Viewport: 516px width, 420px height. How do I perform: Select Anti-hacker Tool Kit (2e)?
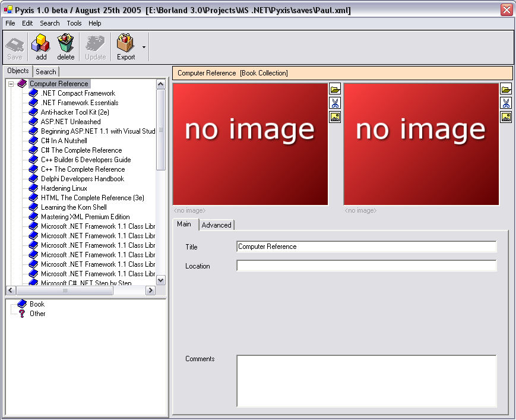[x=75, y=112]
